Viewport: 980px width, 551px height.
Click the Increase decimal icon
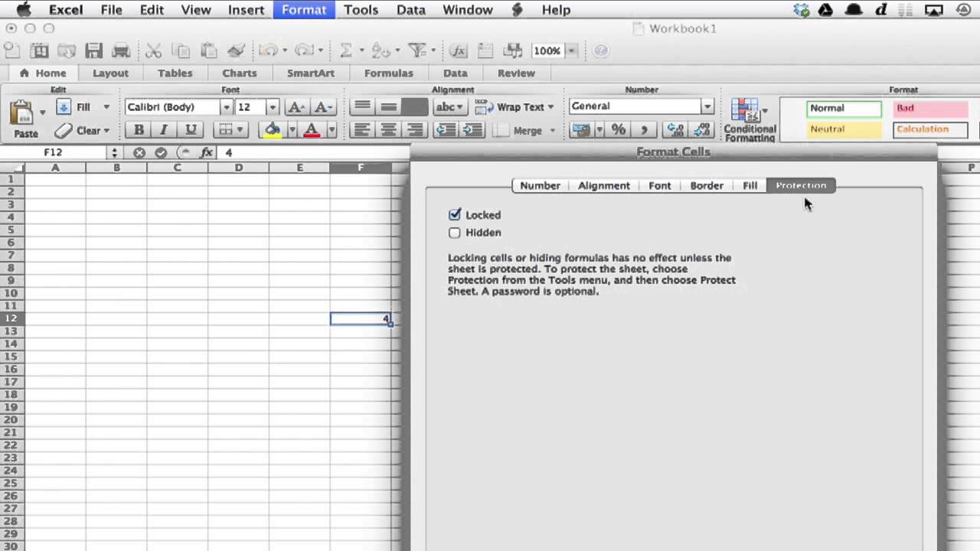click(675, 130)
